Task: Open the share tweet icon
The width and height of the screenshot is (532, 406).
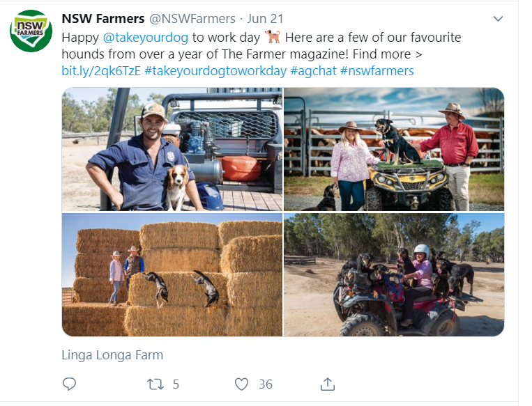Action: (x=328, y=384)
